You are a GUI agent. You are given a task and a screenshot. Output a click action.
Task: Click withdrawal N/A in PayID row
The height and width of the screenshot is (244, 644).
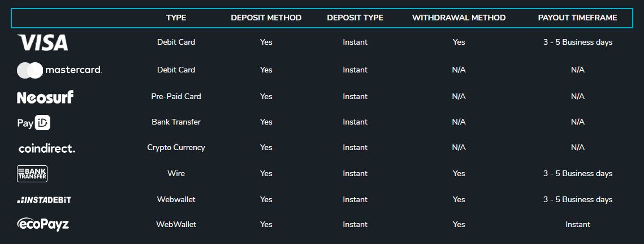point(459,122)
